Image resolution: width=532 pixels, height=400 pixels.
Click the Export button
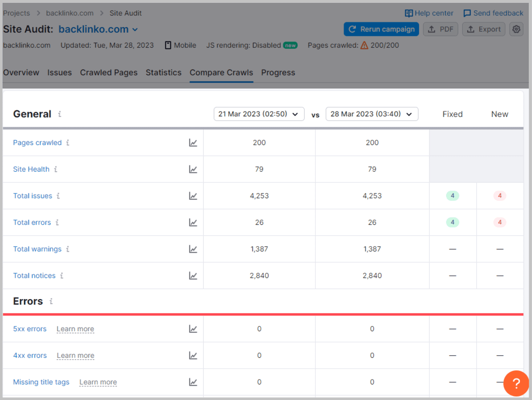pyautogui.click(x=484, y=29)
